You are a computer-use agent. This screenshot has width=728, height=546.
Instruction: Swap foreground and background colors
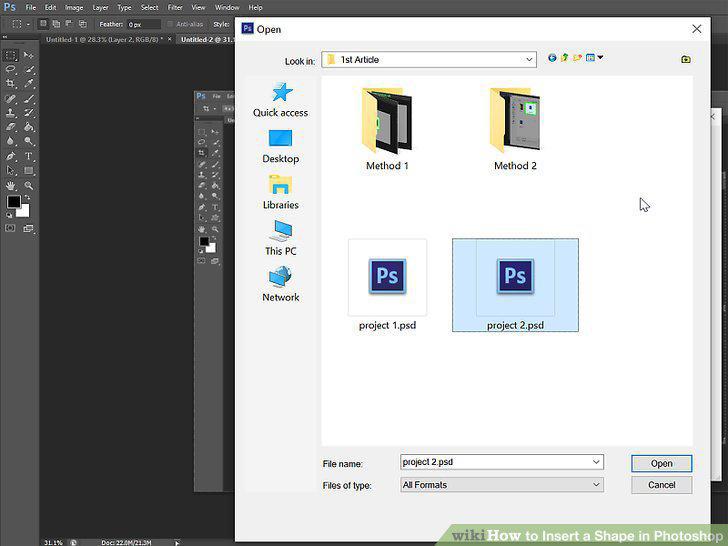click(27, 198)
